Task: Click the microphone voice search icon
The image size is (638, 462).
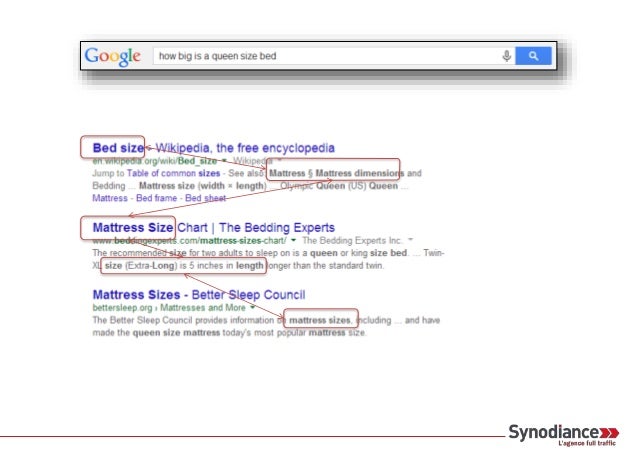Action: point(506,56)
